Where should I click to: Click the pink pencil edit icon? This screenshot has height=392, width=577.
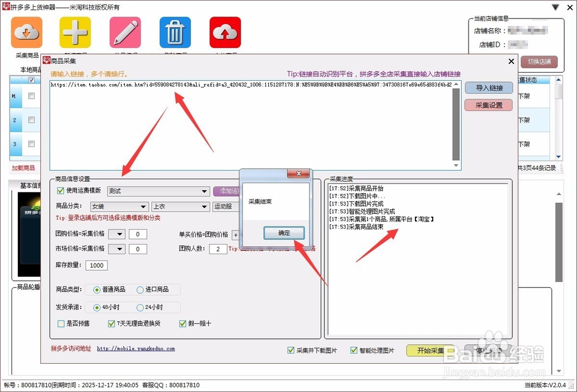click(125, 32)
